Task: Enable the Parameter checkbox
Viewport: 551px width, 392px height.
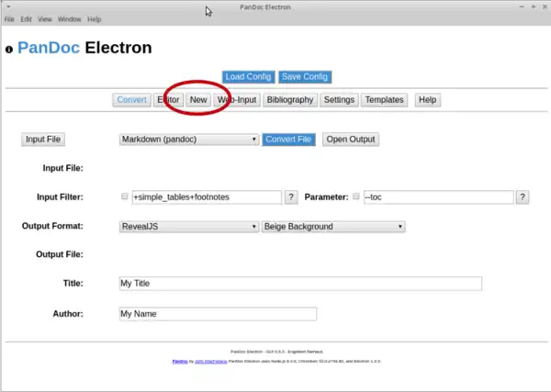Action: (x=356, y=197)
